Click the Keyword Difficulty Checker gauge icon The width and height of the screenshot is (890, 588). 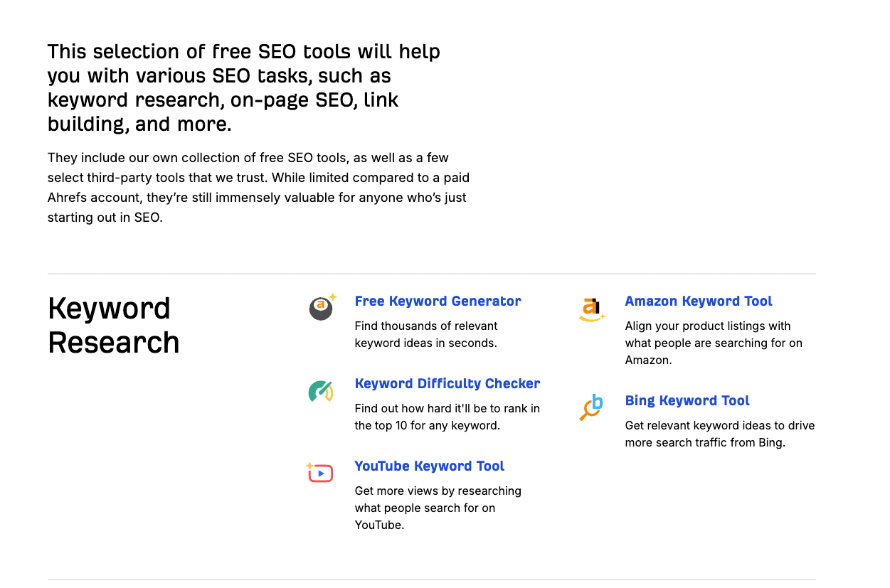click(321, 391)
